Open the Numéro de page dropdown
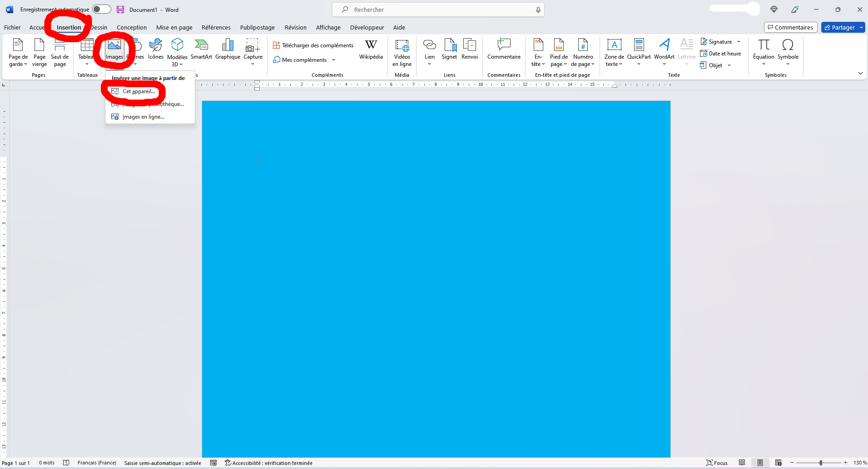 point(583,60)
